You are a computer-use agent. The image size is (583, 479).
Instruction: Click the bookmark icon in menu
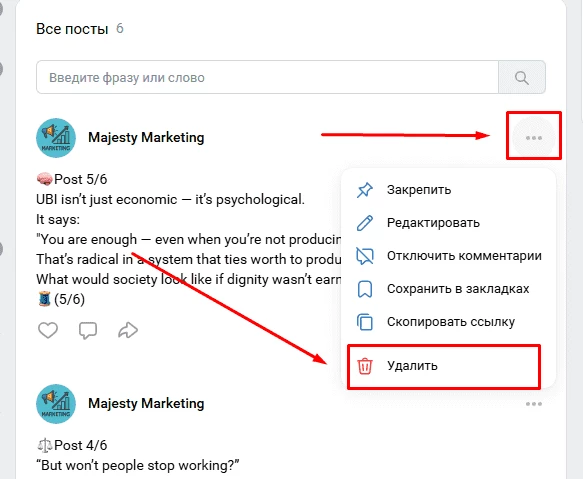click(365, 289)
